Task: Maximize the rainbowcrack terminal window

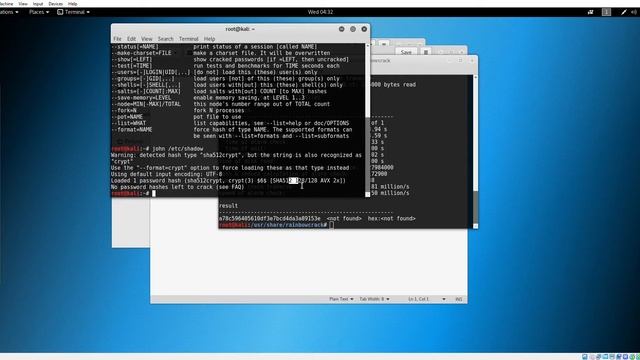Action: tap(460, 60)
